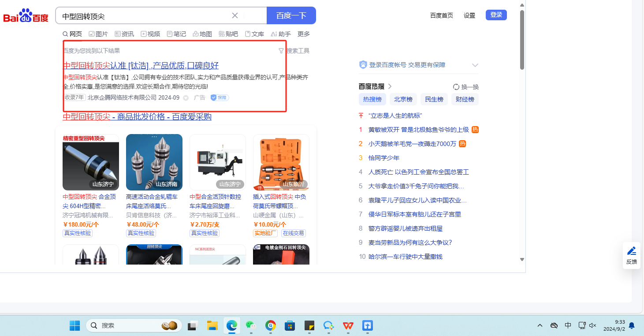Viewport: 644px width, 336px height.
Task: Launch File Explorer from the taskbar
Action: (x=212, y=326)
